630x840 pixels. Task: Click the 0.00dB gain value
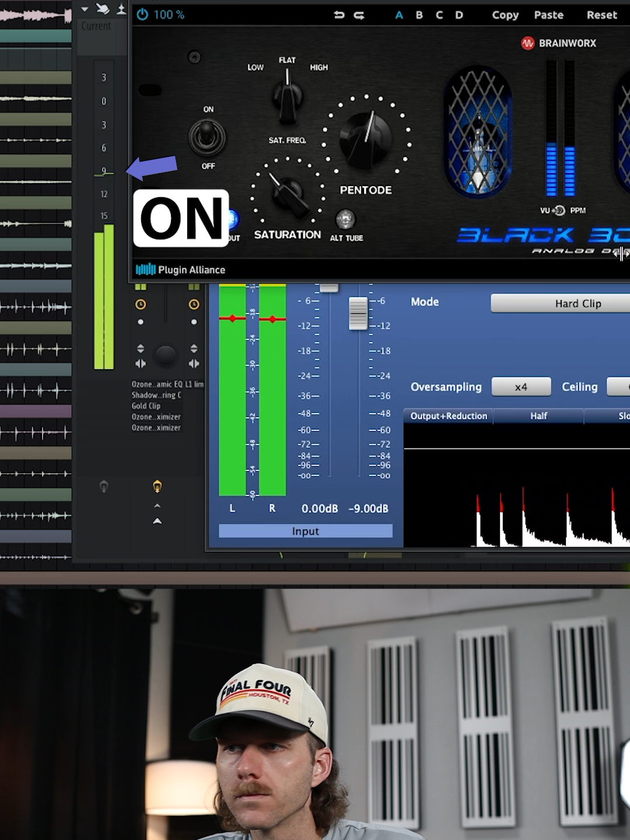[320, 509]
